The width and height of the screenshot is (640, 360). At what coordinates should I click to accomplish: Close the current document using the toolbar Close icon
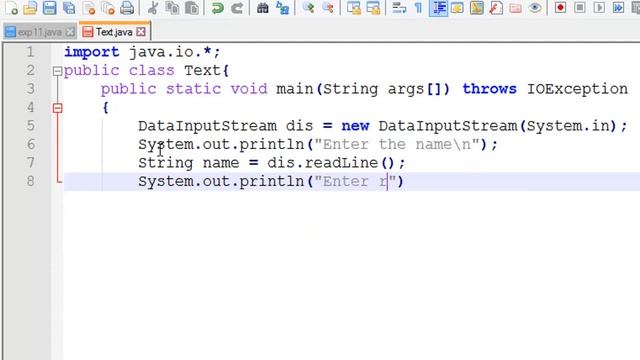89,8
